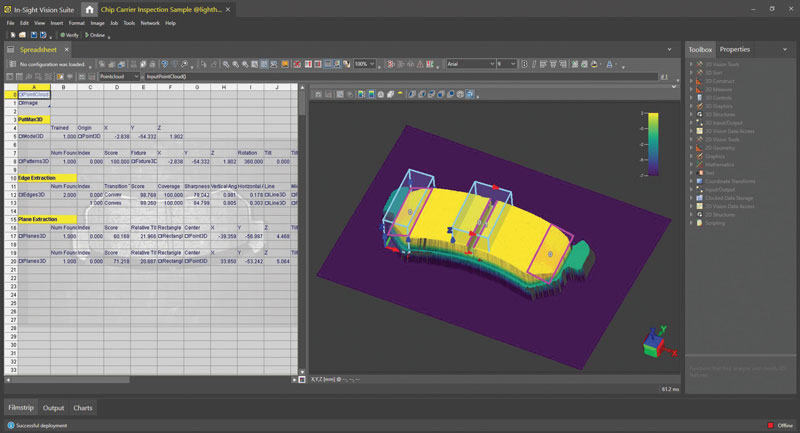Open the Spreadsheet panel options chevron
The height and width of the screenshot is (433, 800).
(669, 49)
